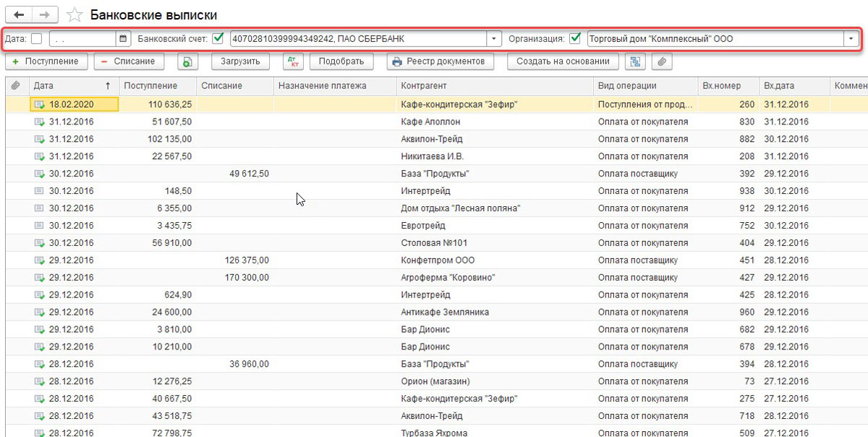Click the back navigation arrow
Screen dimensions: 868x437
pyautogui.click(x=19, y=14)
